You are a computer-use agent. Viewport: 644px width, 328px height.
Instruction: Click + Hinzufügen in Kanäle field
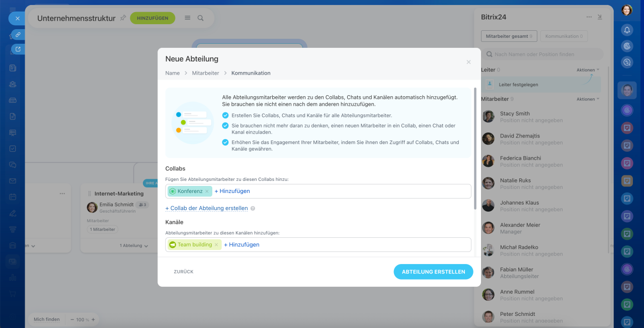242,245
